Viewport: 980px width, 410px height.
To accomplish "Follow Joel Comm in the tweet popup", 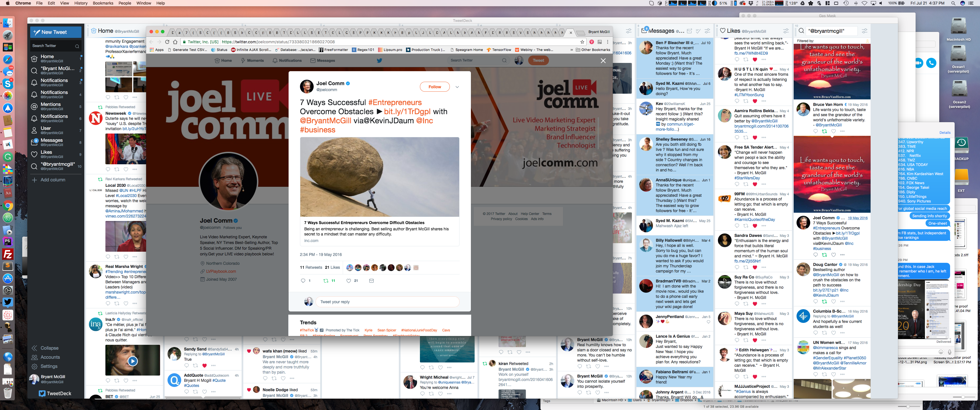I will pyautogui.click(x=434, y=87).
